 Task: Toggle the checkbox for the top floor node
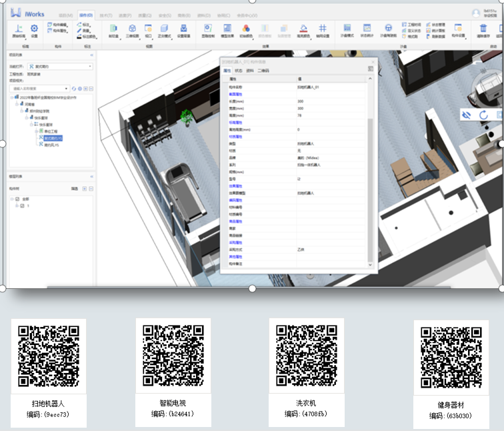click(18, 199)
